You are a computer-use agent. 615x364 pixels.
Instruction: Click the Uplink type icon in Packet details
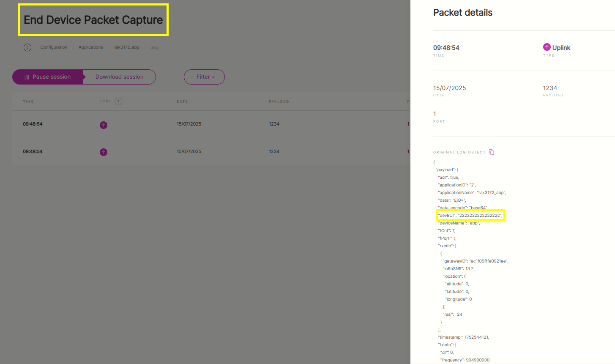(547, 47)
